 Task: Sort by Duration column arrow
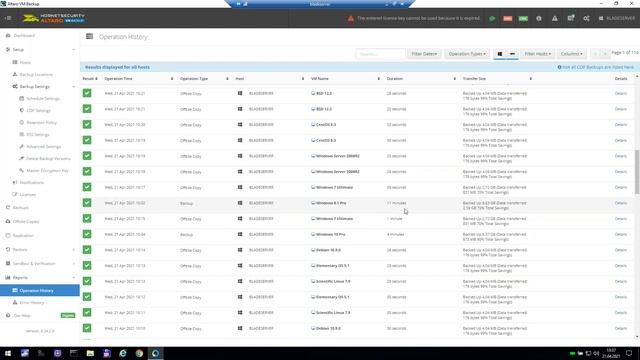coord(455,78)
